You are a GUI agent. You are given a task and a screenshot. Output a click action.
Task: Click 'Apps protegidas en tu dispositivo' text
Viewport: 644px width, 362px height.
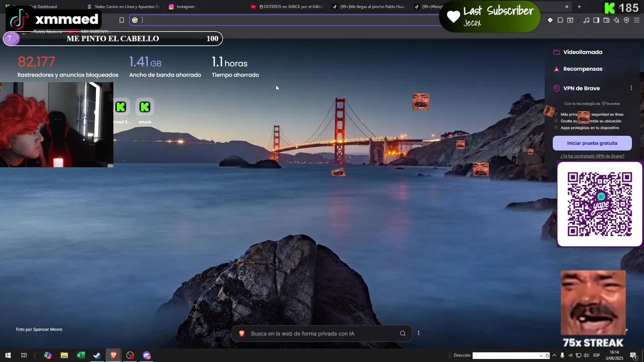590,128
